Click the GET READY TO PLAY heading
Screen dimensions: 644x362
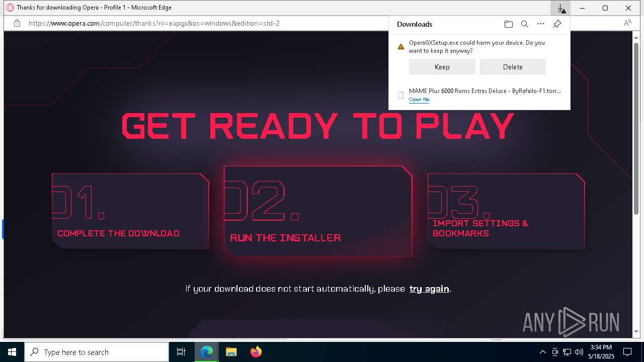(318, 126)
